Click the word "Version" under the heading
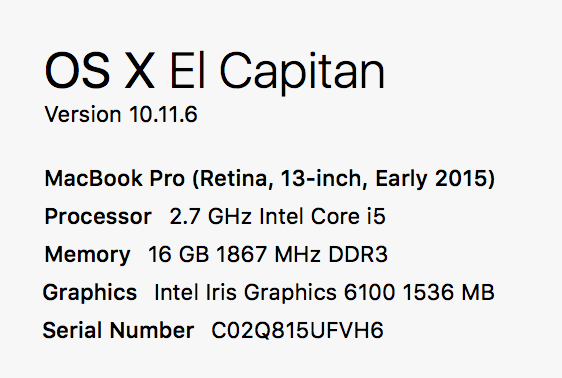Viewport: 562px width, 378px height. point(83,114)
